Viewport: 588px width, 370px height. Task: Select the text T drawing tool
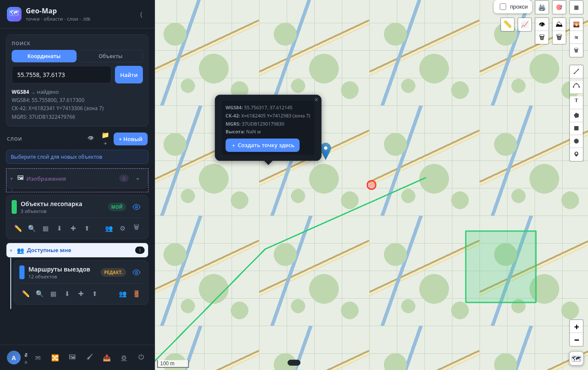click(x=576, y=100)
